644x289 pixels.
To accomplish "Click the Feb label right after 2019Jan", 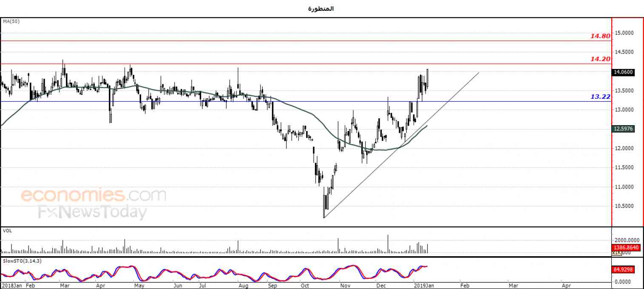I will 465,286.
